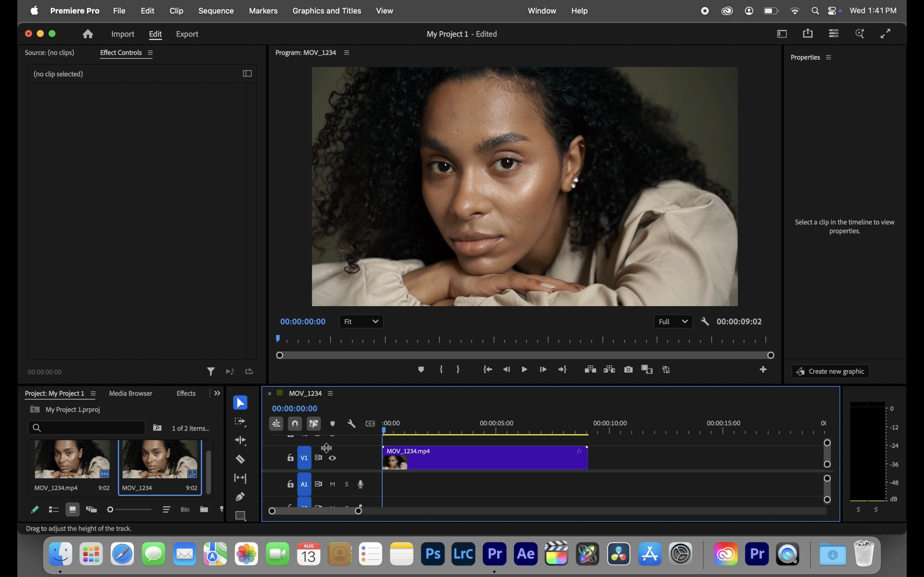Viewport: 924px width, 577px height.
Task: Open the Full playback resolution dropdown
Action: click(x=673, y=322)
